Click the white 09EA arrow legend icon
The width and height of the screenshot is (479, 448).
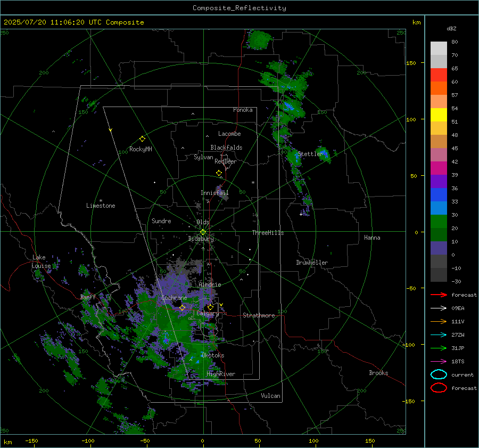coord(439,308)
